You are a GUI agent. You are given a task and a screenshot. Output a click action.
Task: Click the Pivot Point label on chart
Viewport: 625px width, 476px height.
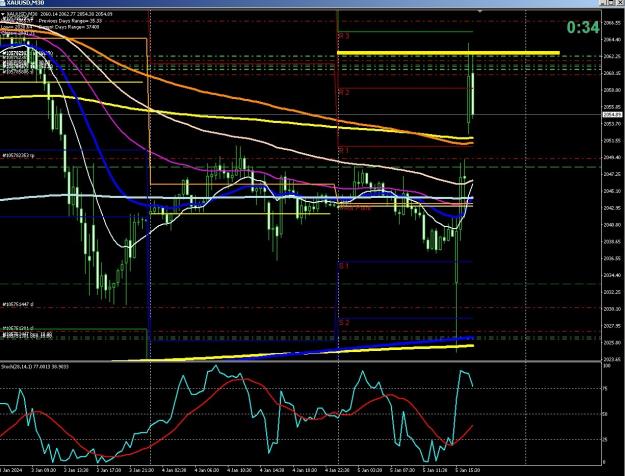click(355, 208)
